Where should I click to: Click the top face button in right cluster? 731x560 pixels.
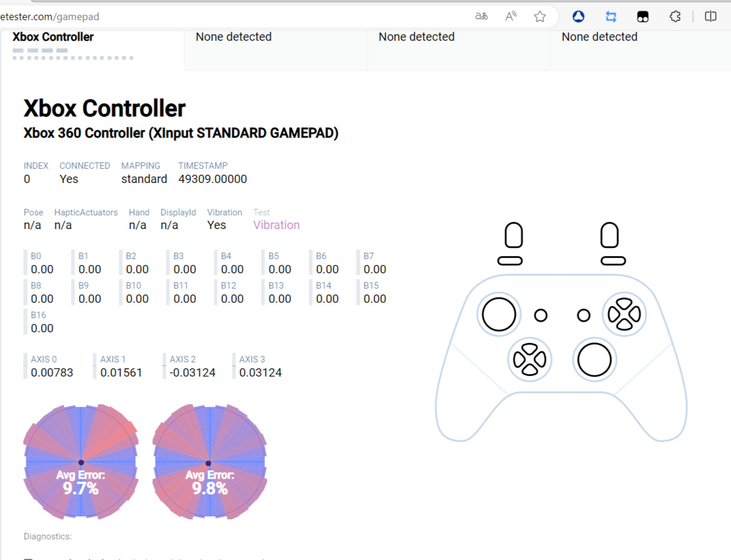[x=624, y=303]
